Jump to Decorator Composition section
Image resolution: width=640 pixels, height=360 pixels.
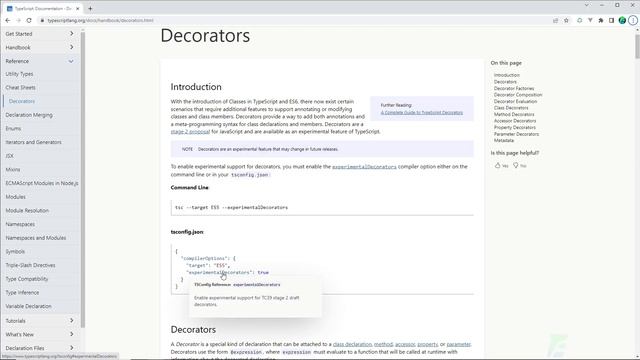click(518, 95)
